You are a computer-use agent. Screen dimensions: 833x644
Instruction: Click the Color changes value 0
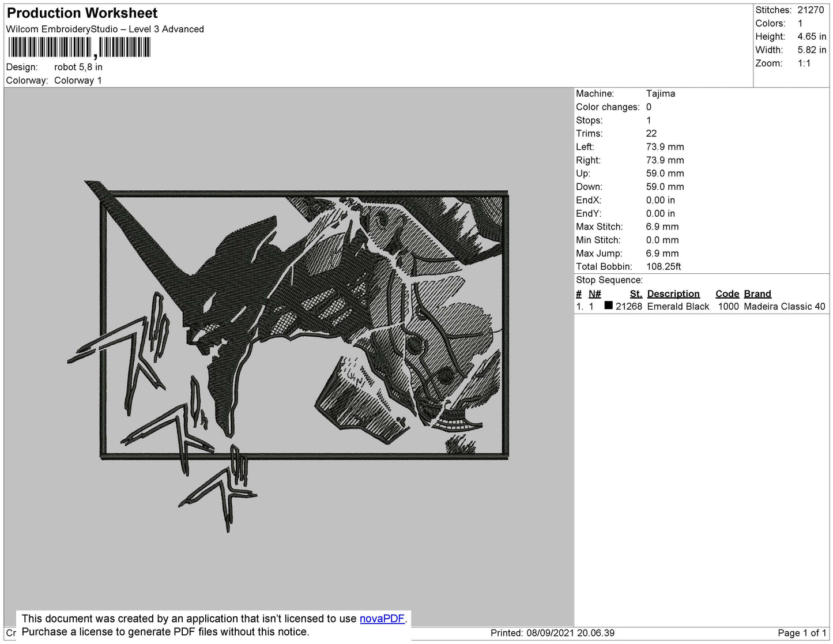649,107
